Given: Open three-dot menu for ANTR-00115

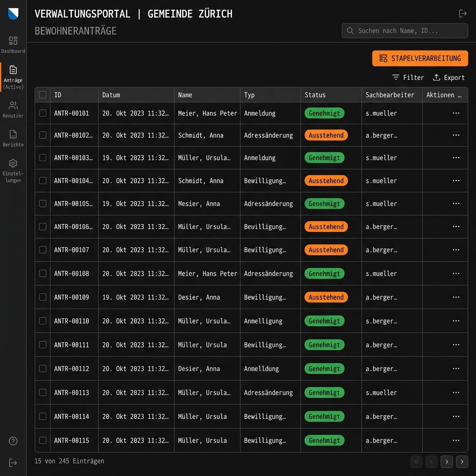Looking at the screenshot, I should pos(456,440).
